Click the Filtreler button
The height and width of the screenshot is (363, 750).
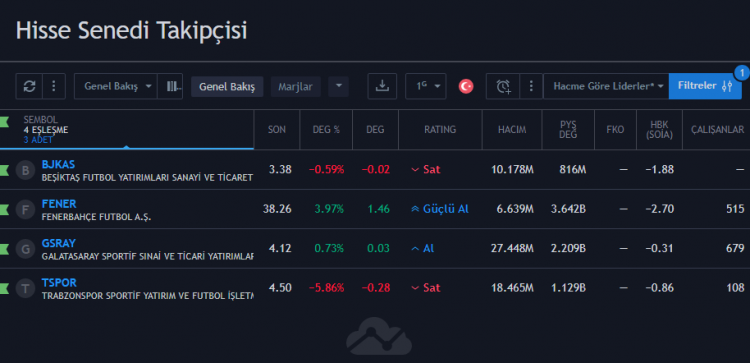[705, 86]
